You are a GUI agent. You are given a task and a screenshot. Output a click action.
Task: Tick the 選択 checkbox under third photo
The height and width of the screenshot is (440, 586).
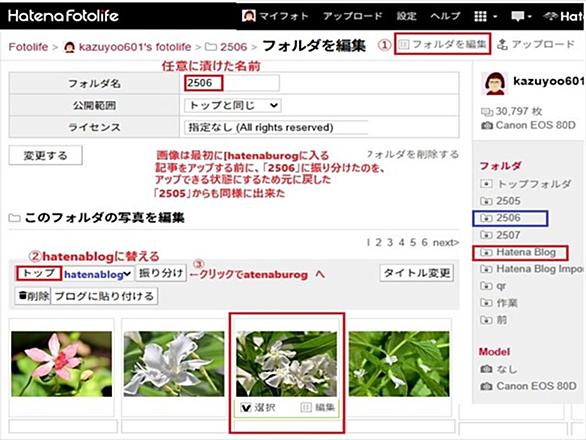click(245, 407)
